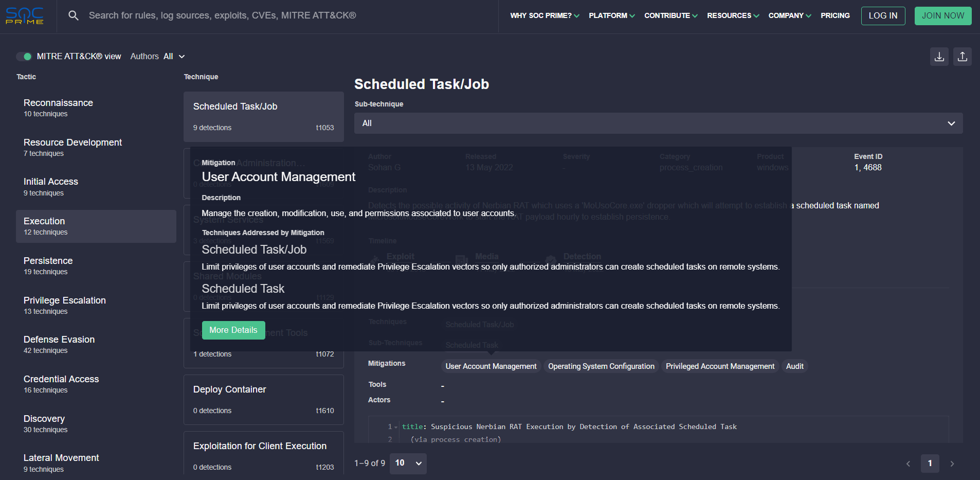Open the RESOURCES menu
The width and height of the screenshot is (980, 480).
pyautogui.click(x=733, y=15)
